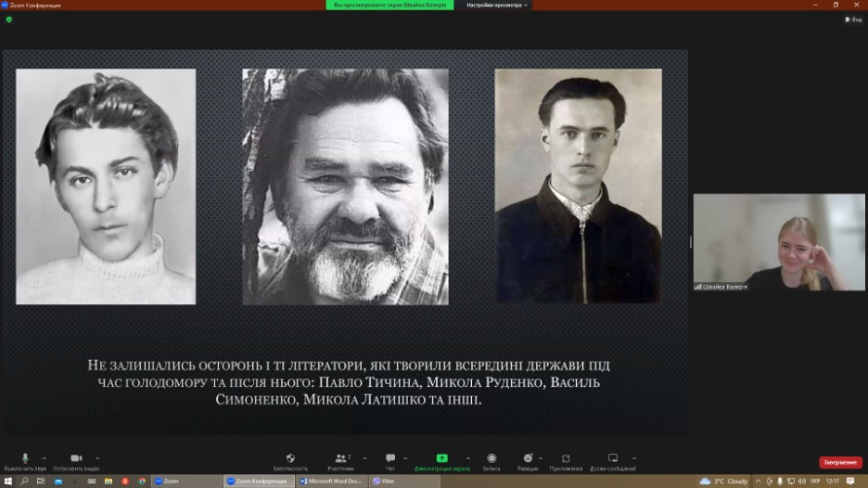Open the Apps (Приложения) icon

[x=565, y=458]
